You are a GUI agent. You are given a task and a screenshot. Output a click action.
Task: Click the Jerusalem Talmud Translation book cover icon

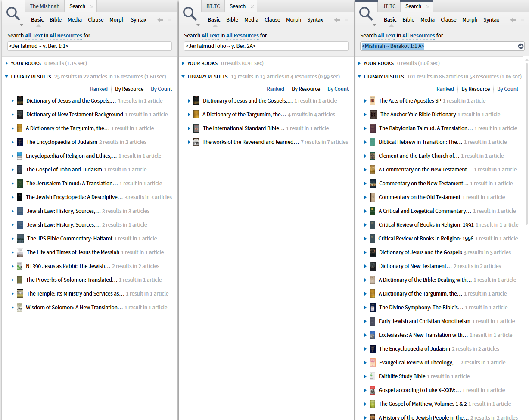[x=20, y=184]
